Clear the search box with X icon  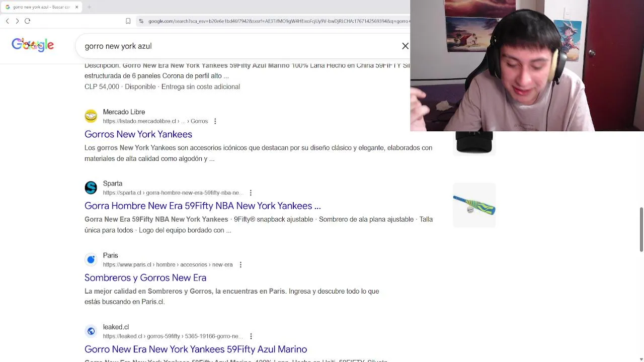405,46
